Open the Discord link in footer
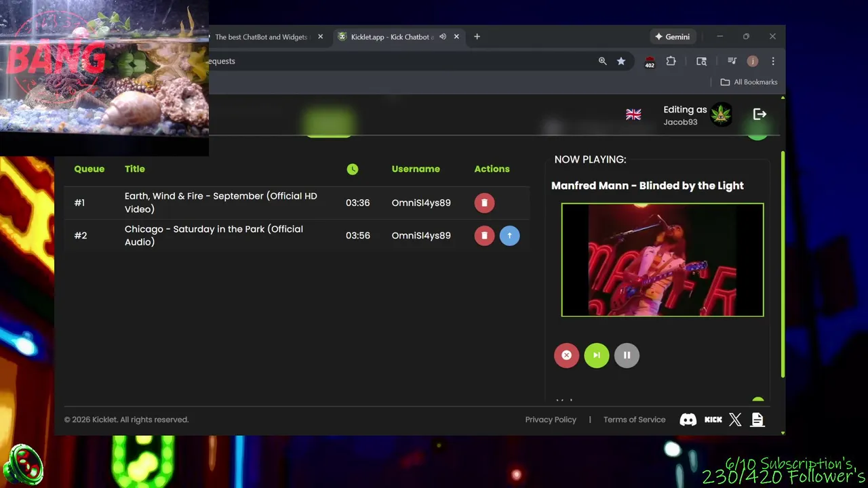This screenshot has width=868, height=488. 688,420
